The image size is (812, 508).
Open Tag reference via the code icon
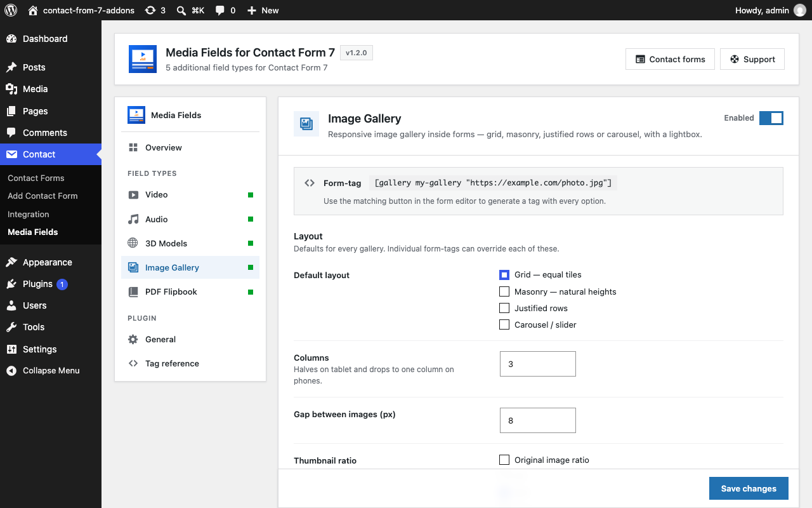(133, 363)
